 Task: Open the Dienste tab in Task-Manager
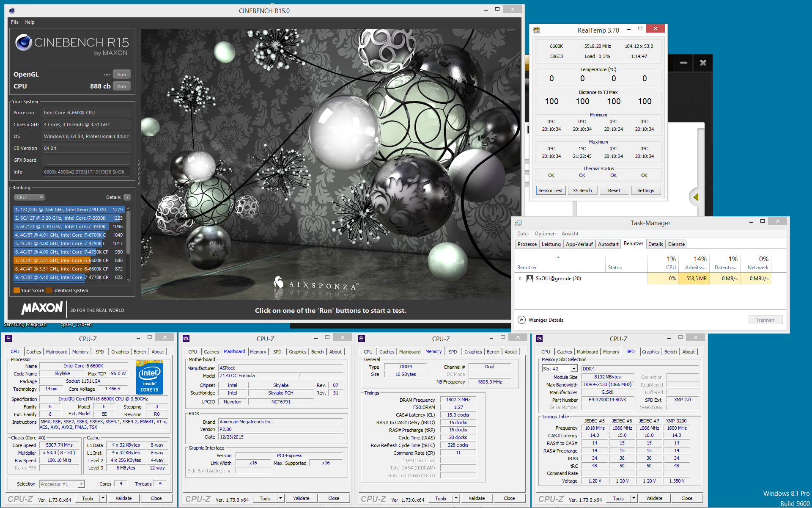(676, 244)
